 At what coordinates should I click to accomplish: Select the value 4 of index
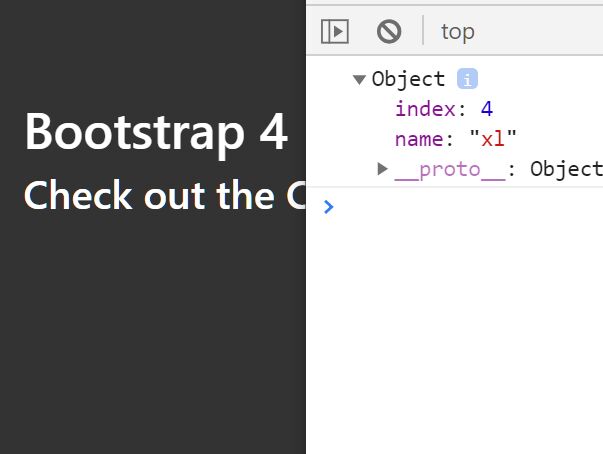tap(487, 109)
